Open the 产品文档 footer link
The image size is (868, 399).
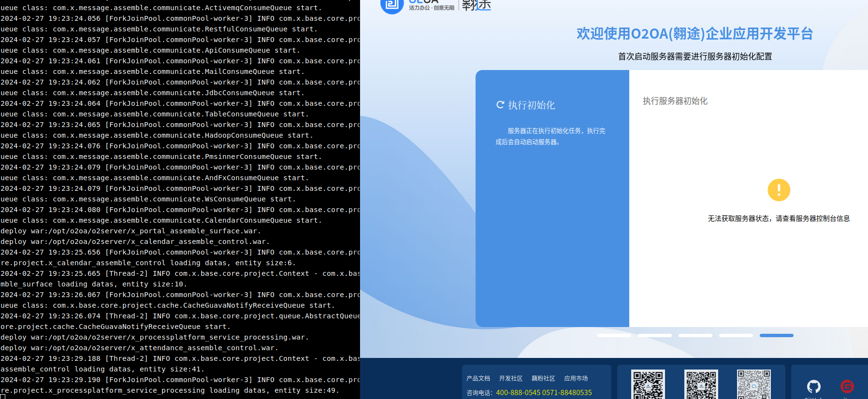pos(478,379)
